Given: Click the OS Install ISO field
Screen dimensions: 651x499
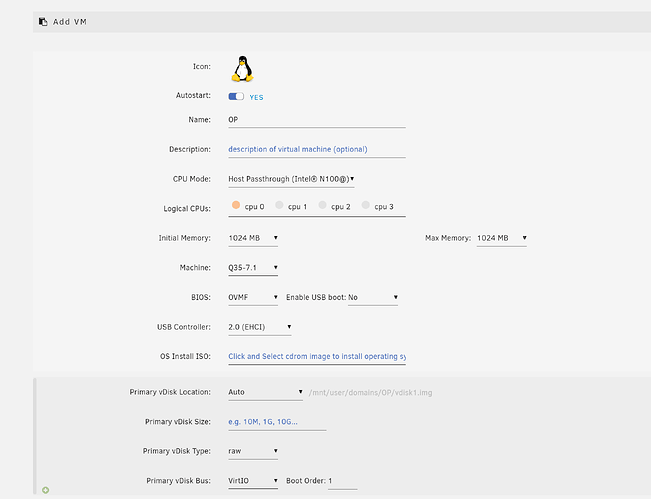Looking at the screenshot, I should pyautogui.click(x=316, y=356).
